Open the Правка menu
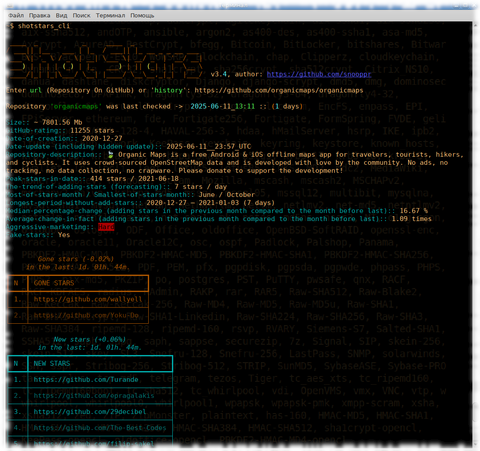The height and width of the screenshot is (451, 480). (39, 15)
